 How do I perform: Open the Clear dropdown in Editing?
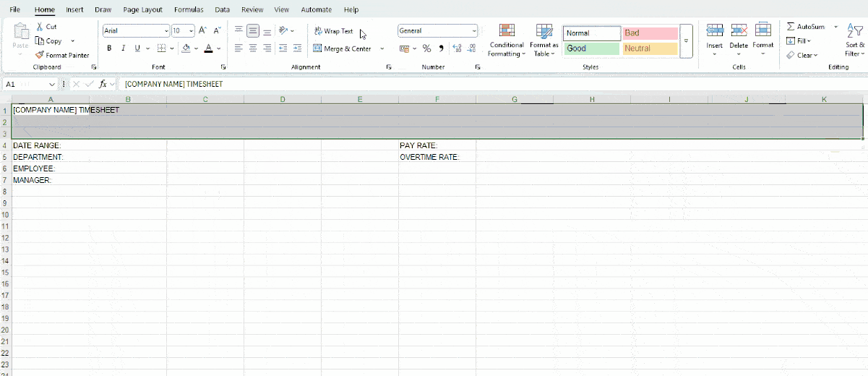(802, 55)
